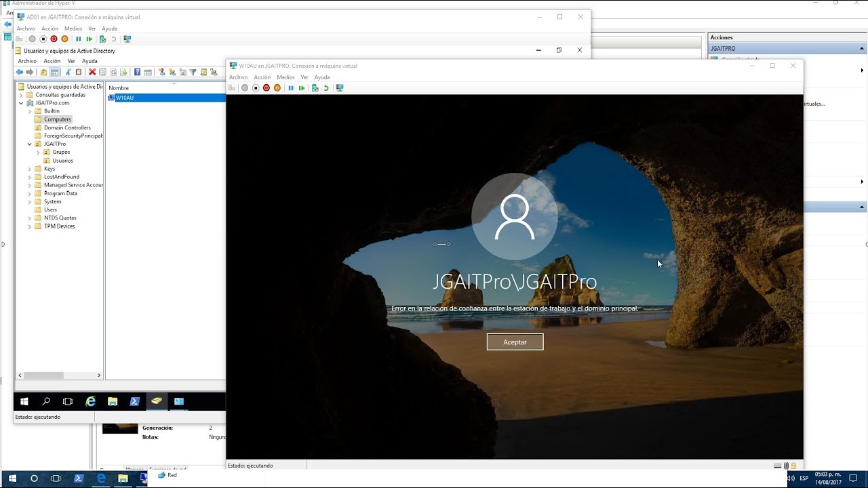Create checkpoint in AD01 VM toolbar
The width and height of the screenshot is (868, 488).
pyautogui.click(x=102, y=39)
